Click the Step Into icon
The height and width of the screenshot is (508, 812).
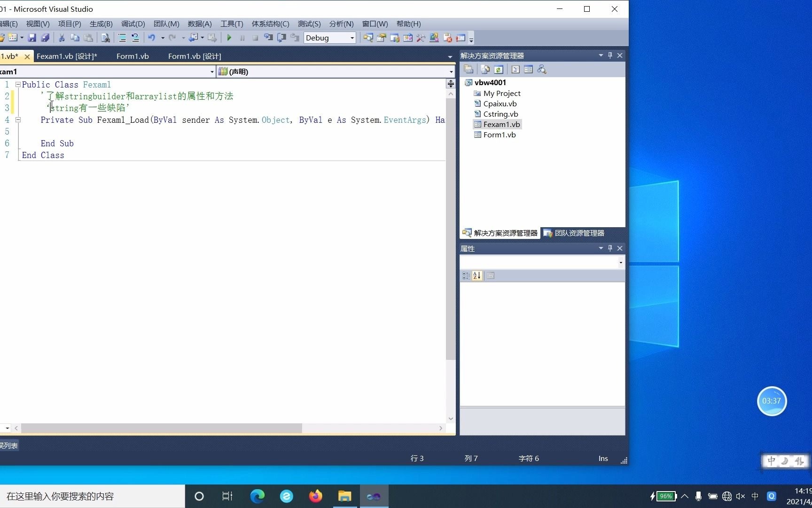[x=269, y=38]
